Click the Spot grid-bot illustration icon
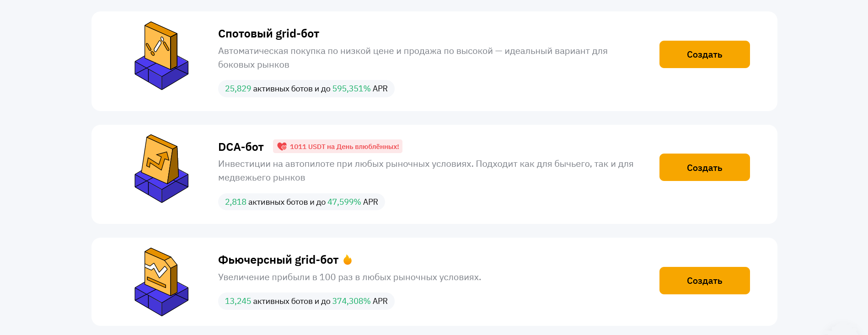The height and width of the screenshot is (335, 868). [161, 56]
